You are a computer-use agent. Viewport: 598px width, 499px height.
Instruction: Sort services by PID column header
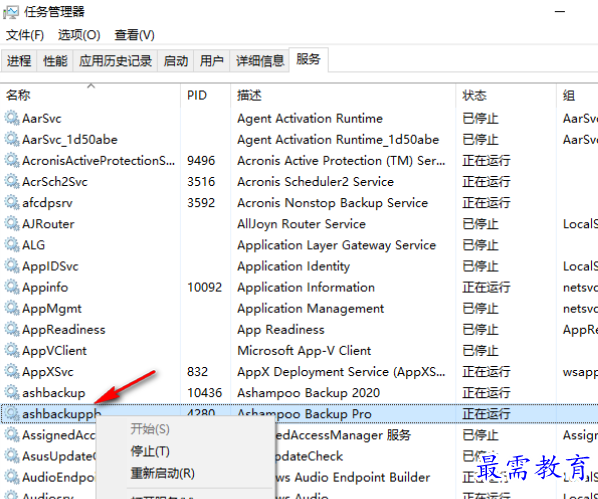coord(206,95)
